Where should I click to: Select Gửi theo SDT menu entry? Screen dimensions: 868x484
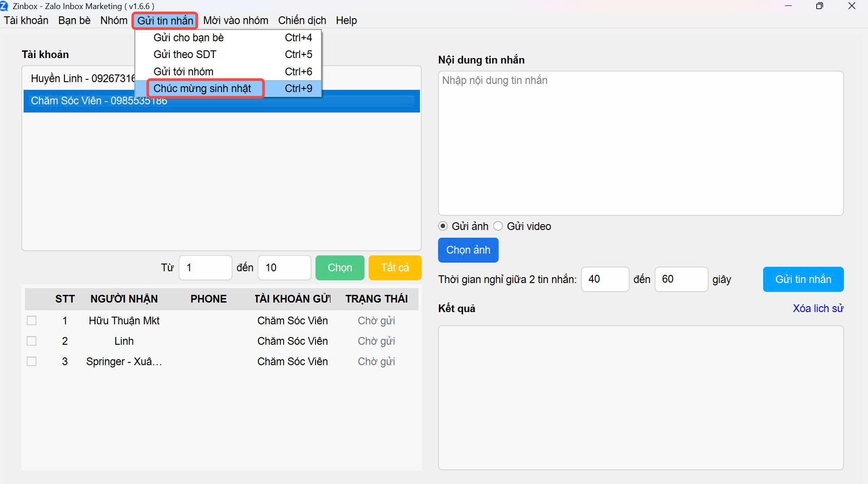click(x=185, y=54)
